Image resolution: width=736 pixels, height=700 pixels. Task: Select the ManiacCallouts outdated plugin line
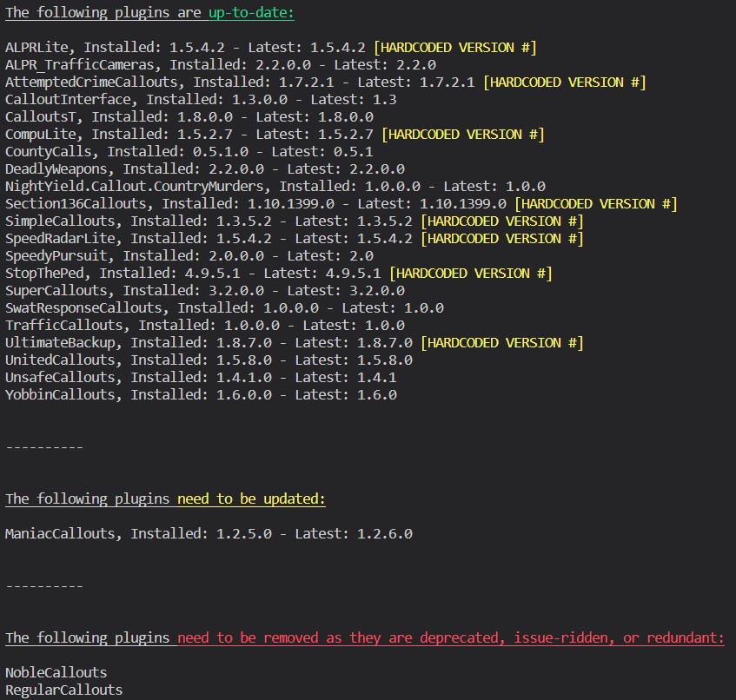(209, 533)
